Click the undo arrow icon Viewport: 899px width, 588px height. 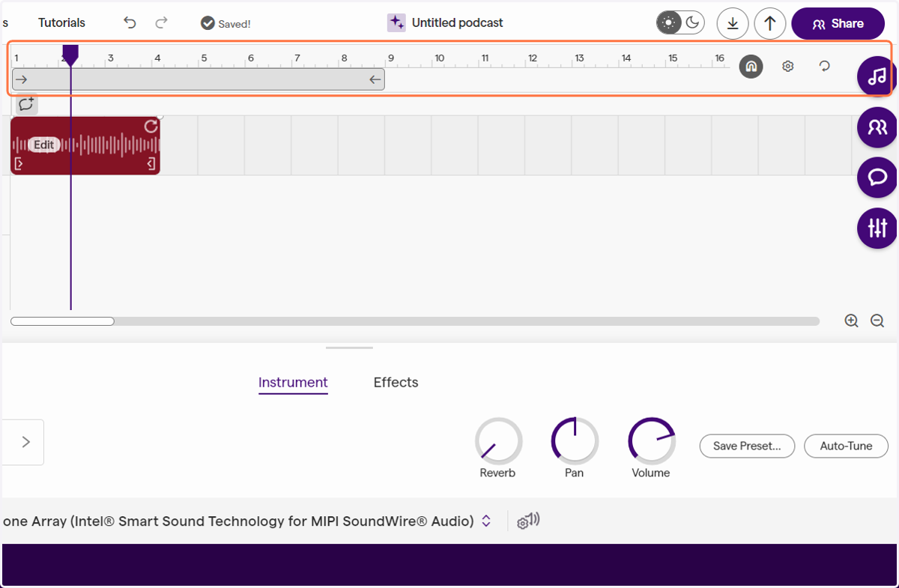pos(130,22)
